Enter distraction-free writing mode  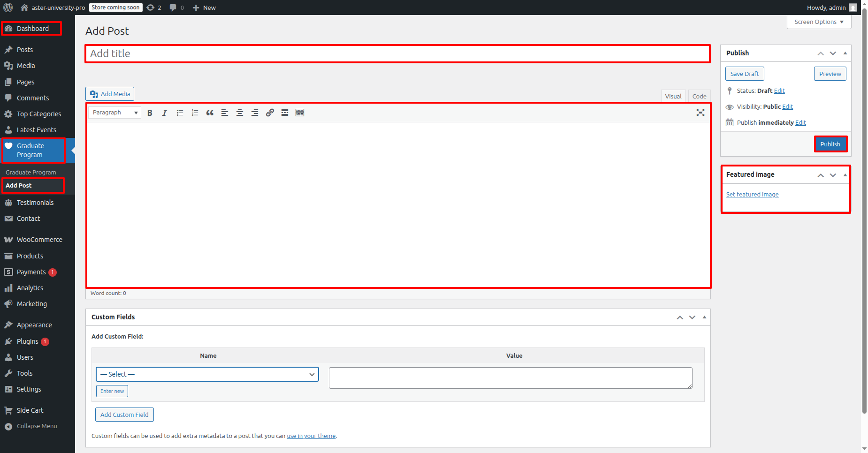pyautogui.click(x=700, y=113)
